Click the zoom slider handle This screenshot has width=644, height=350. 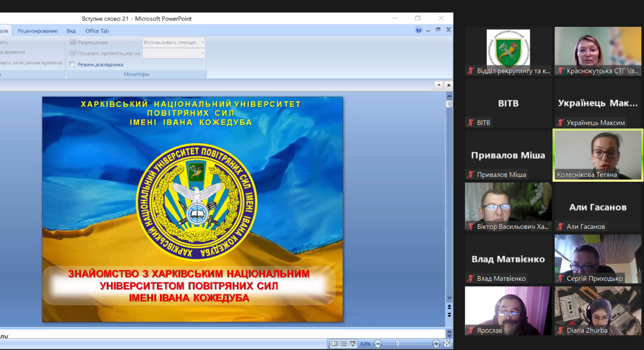[397, 344]
